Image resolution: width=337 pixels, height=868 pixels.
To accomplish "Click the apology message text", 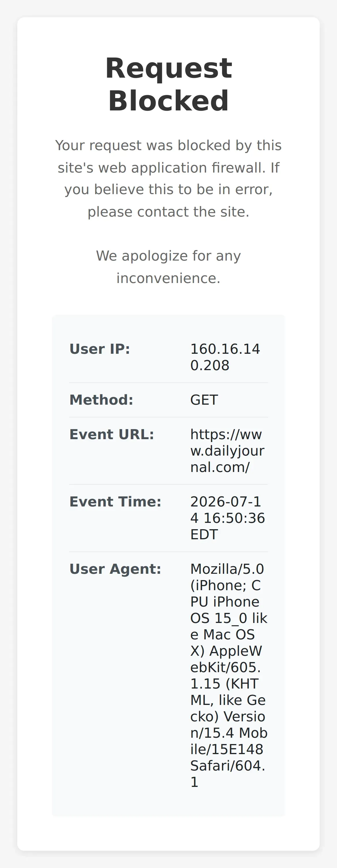I will coord(168,267).
